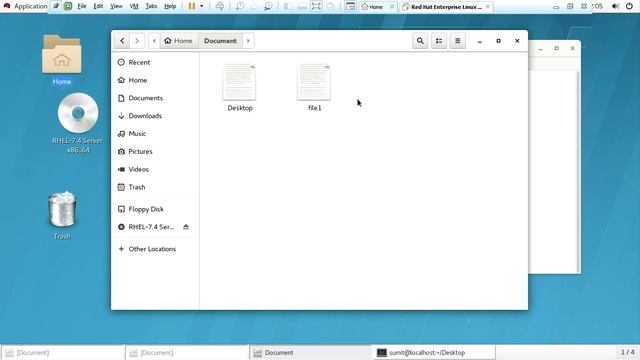
Task: Switch to sumit@localhost terminal taskbar window
Action: (x=435, y=353)
